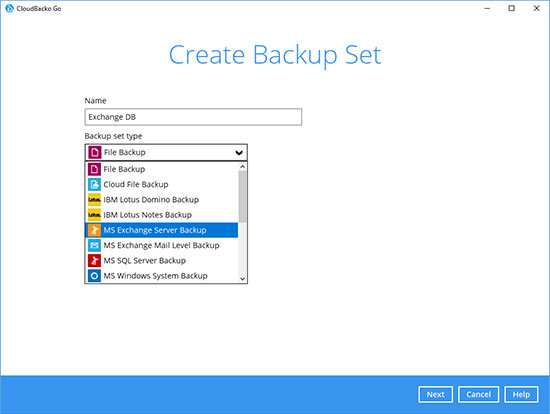Click the IBM Lotus Notes Backup icon
This screenshot has width=550, height=414.
(x=94, y=215)
